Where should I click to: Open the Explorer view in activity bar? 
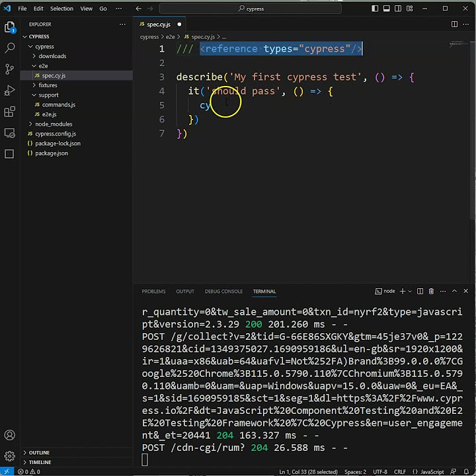pos(9,27)
